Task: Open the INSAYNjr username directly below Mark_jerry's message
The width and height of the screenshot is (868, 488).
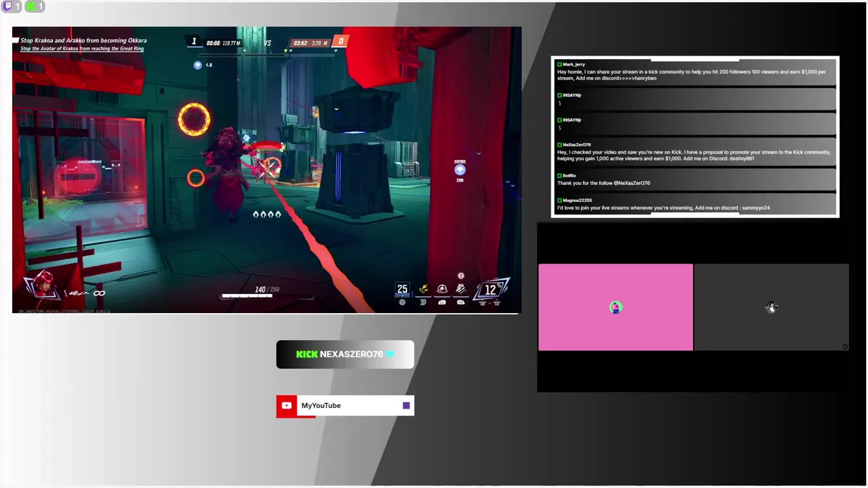Action: click(x=572, y=96)
